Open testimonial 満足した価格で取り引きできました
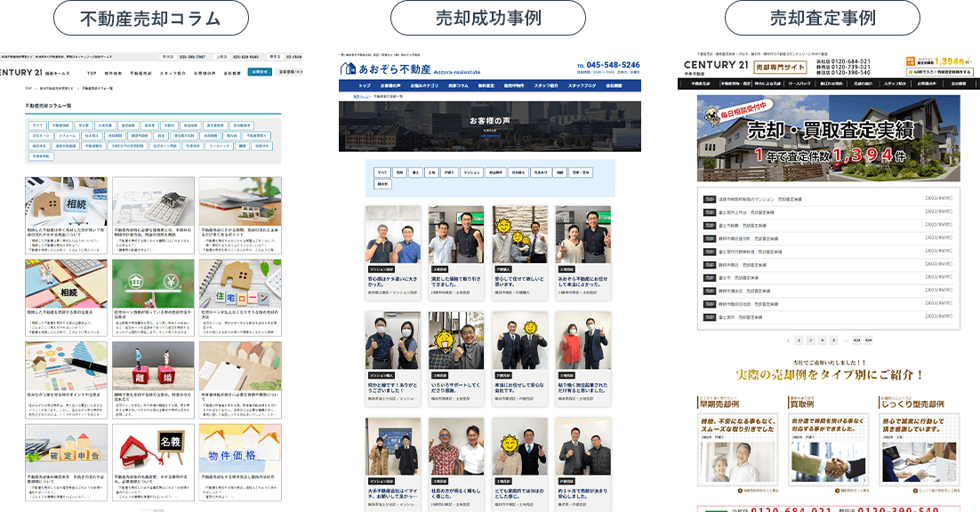The image size is (980, 512). (x=456, y=253)
